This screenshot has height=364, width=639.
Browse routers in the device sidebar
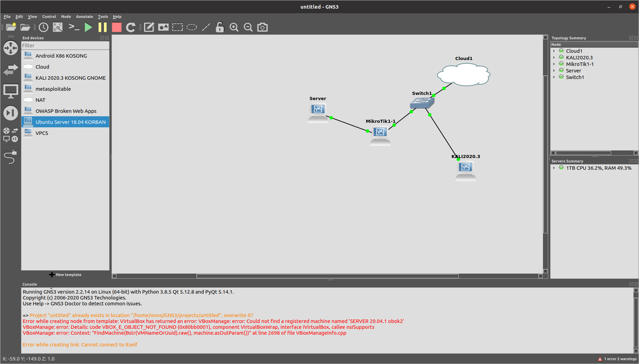pyautogui.click(x=10, y=48)
